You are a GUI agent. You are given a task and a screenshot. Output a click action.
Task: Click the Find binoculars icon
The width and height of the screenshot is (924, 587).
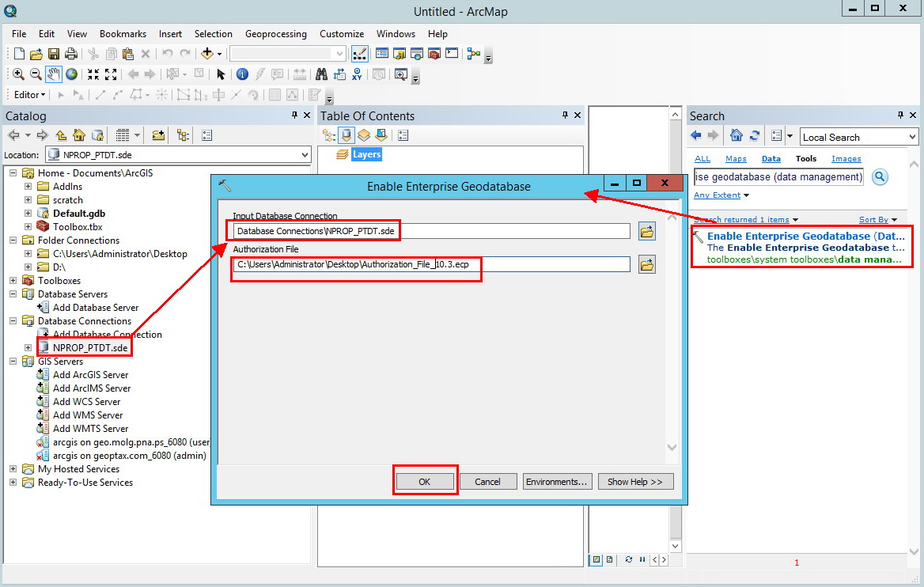point(321,74)
